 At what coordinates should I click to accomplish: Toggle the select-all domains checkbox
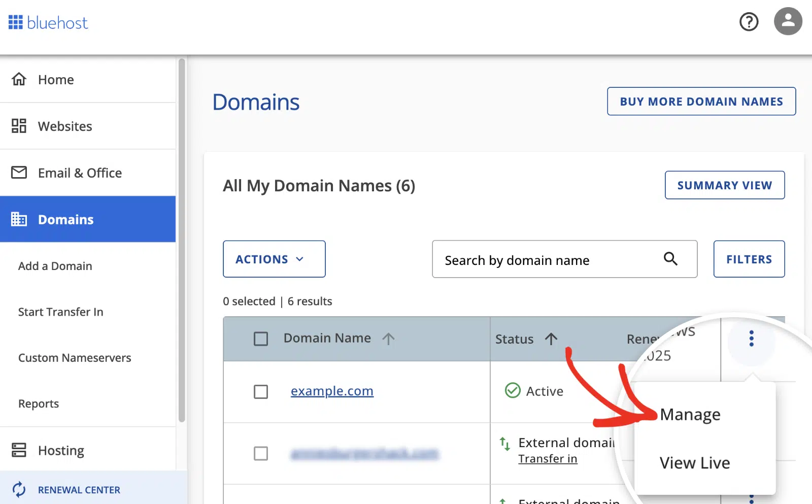261,339
